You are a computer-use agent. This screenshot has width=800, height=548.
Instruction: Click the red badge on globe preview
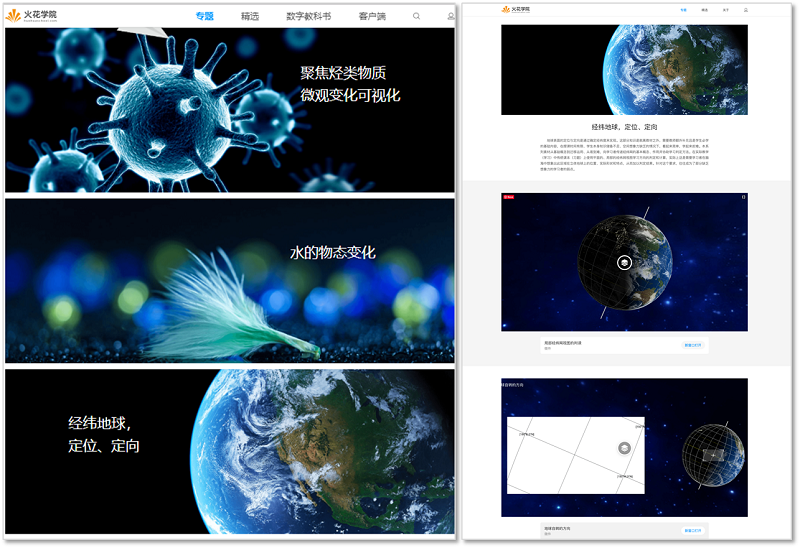[509, 197]
